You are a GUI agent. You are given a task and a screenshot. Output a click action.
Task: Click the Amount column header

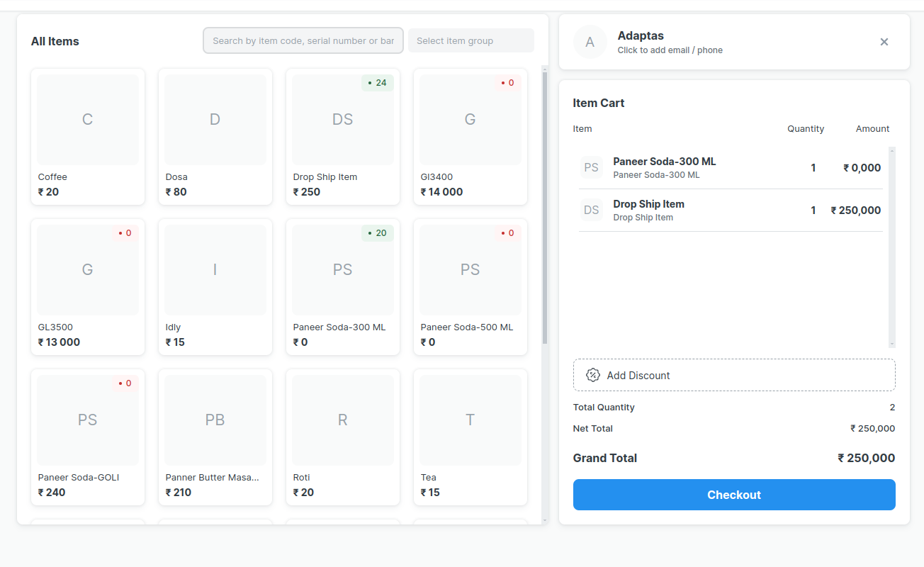pos(872,129)
